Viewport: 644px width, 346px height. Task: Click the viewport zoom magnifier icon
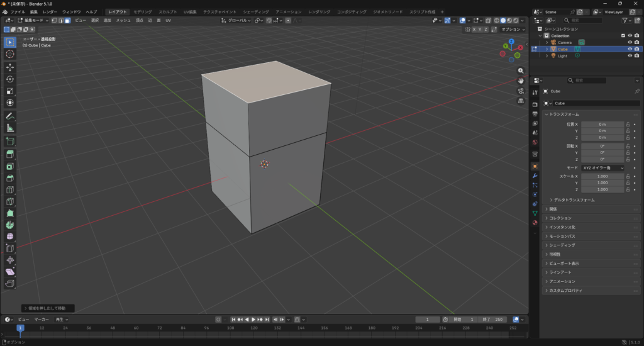521,71
